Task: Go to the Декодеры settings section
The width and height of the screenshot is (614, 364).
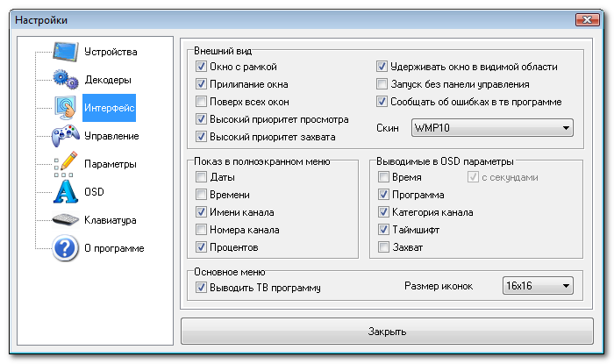Action: click(108, 80)
